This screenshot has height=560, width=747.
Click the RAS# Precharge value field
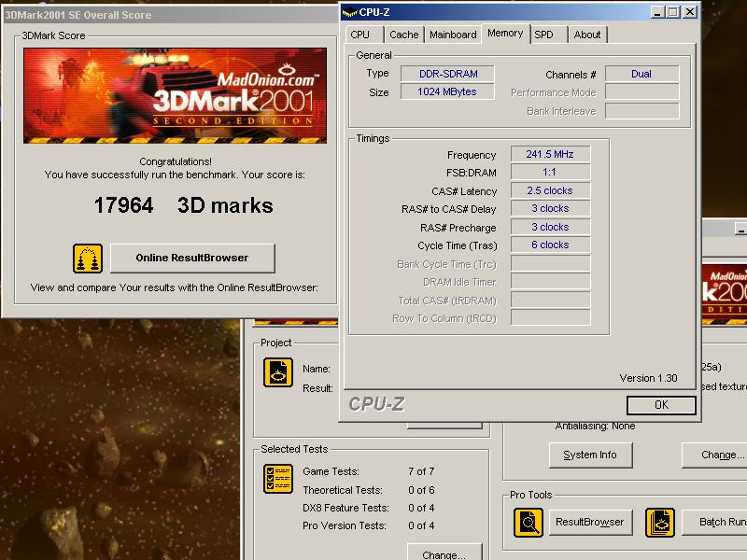[550, 227]
